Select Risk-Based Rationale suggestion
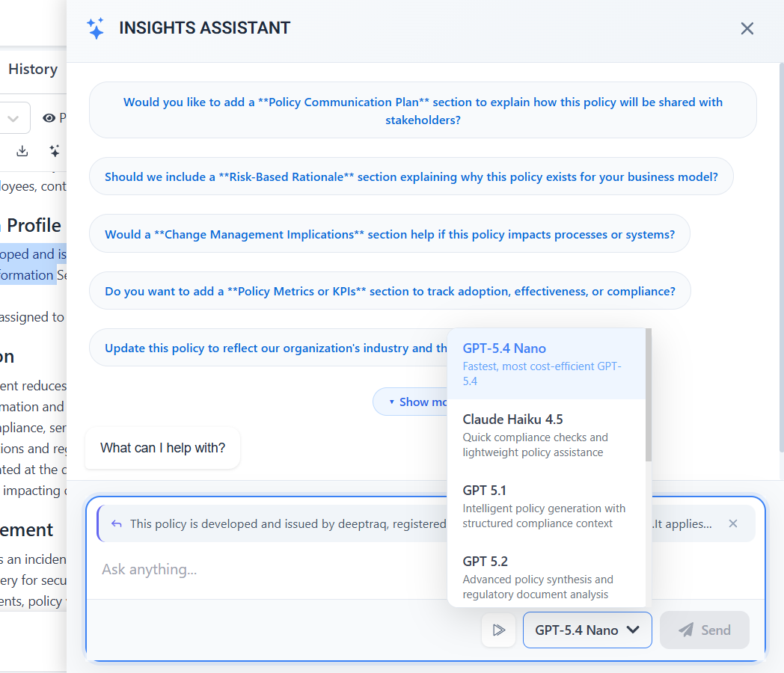784x673 pixels. (411, 176)
